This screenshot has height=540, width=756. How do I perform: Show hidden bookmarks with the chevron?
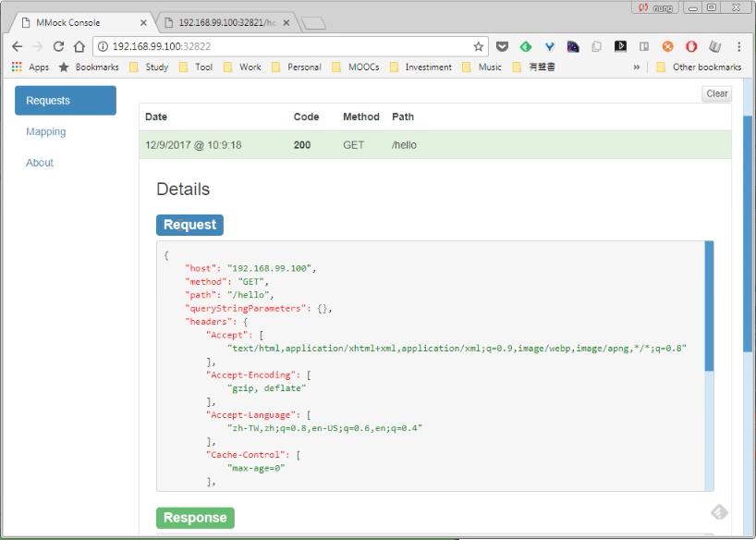coord(637,67)
